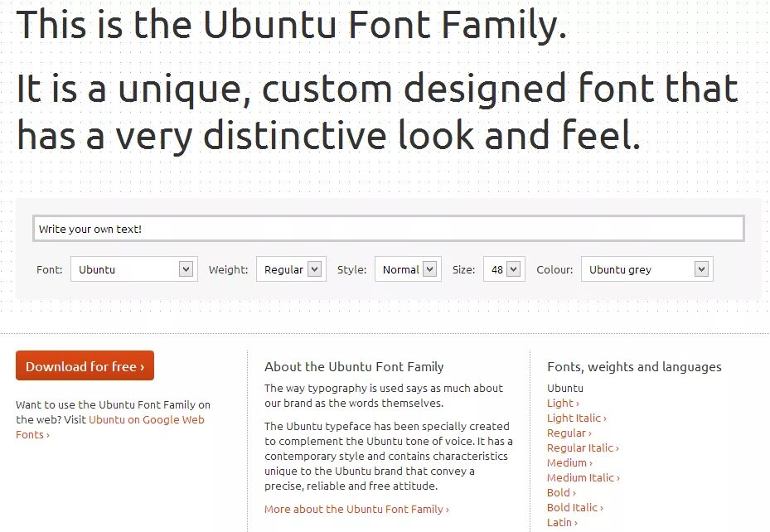
Task: Open the Regular Italic font link
Action: tap(583, 447)
